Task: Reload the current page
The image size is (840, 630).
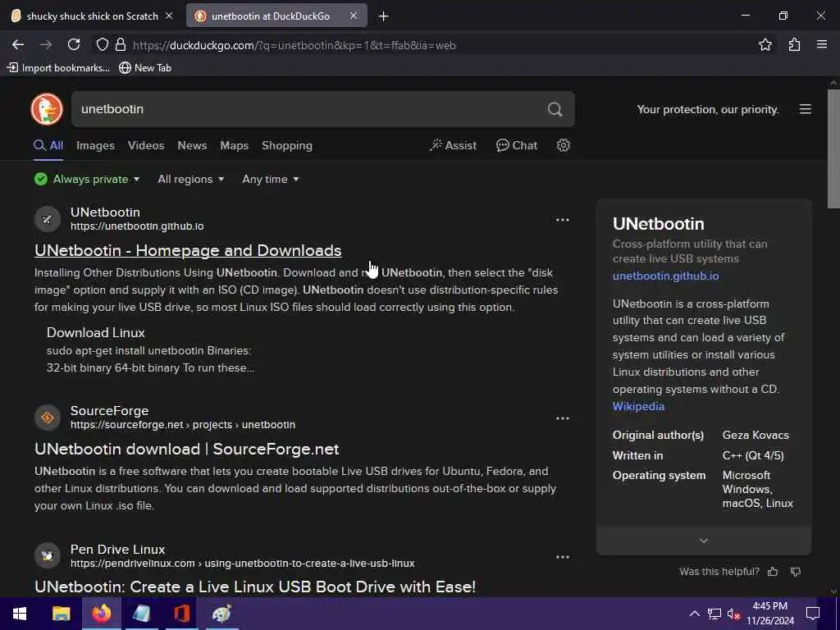Action: (x=74, y=45)
